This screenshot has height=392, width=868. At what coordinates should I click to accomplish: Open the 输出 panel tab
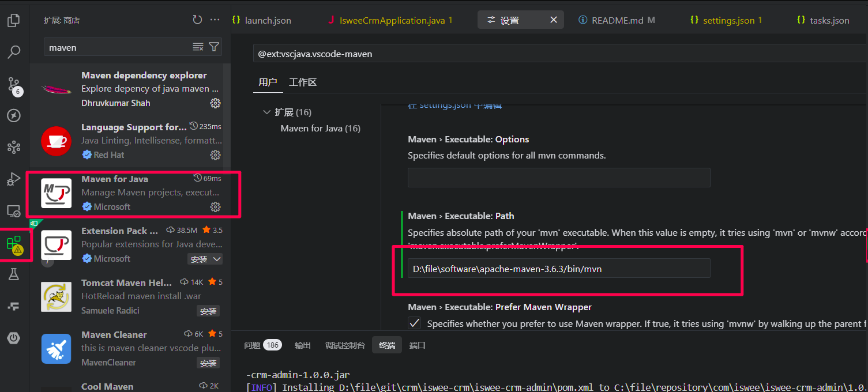[303, 345]
